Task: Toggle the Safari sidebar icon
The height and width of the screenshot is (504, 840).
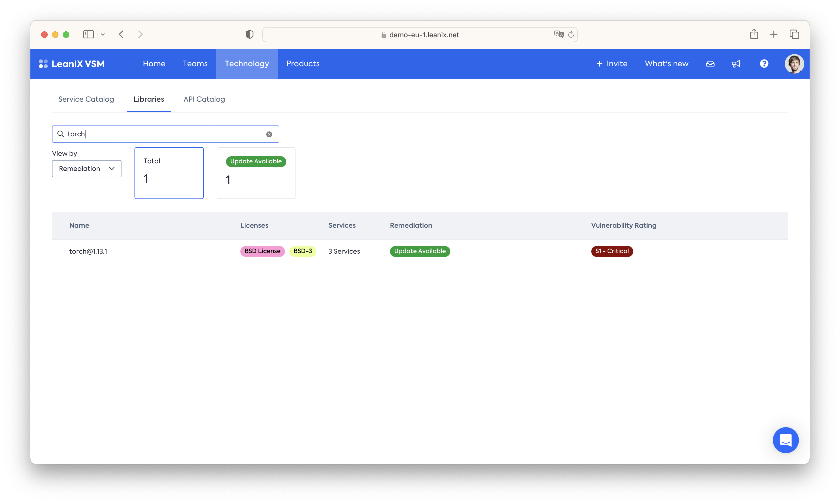Action: (x=88, y=34)
